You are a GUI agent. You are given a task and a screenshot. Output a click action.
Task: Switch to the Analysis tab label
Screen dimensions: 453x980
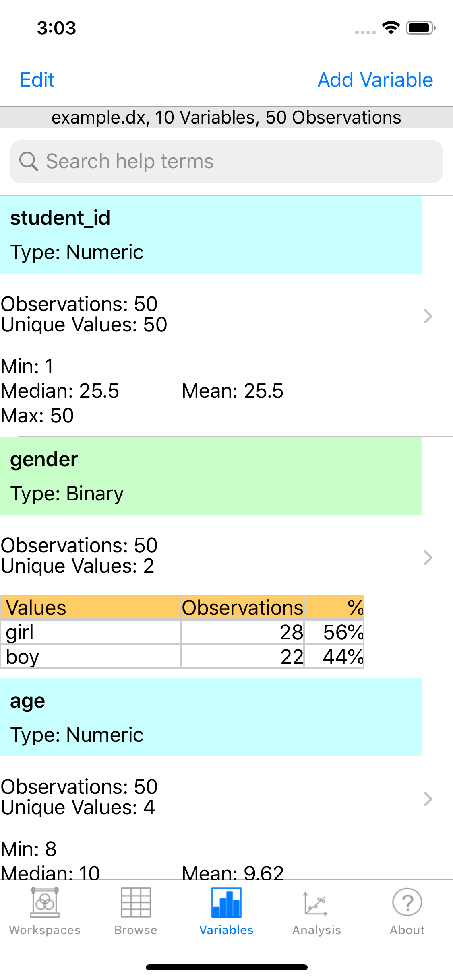tap(316, 930)
